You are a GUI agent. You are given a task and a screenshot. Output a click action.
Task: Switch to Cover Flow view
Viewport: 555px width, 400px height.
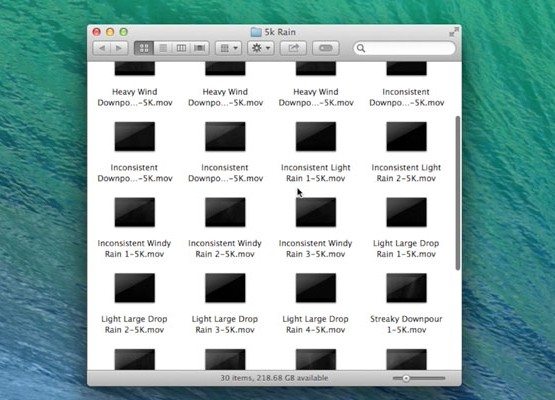(200, 48)
